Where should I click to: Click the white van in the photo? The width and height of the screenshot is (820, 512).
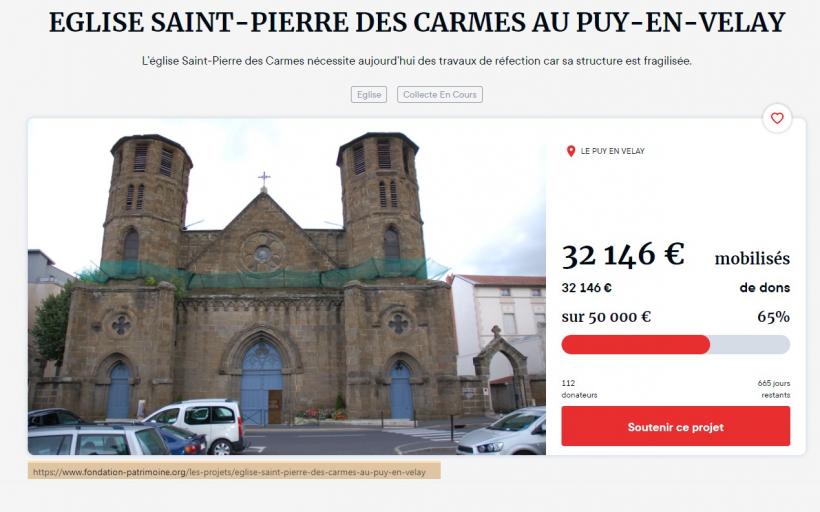coord(197,424)
